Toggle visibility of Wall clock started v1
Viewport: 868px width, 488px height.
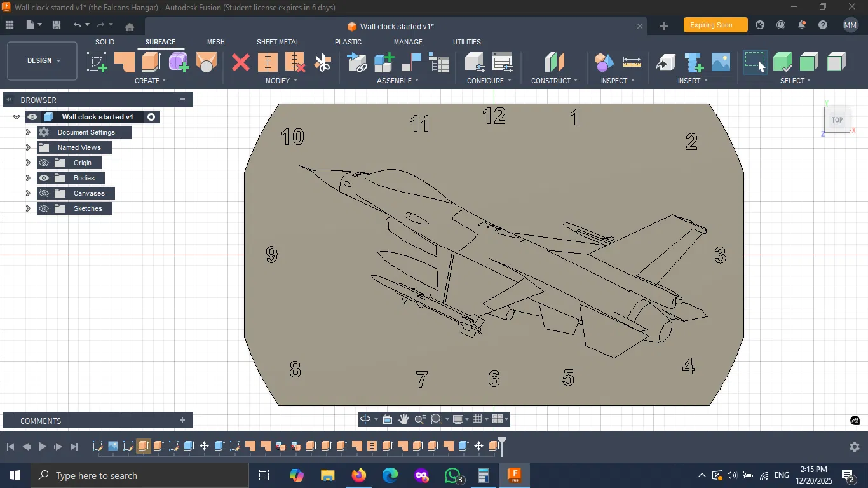[x=32, y=117]
